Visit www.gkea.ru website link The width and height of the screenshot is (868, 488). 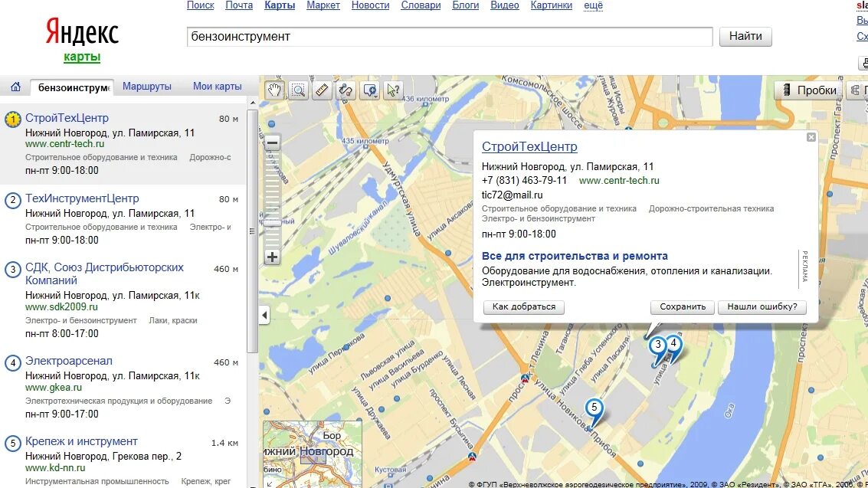point(54,388)
